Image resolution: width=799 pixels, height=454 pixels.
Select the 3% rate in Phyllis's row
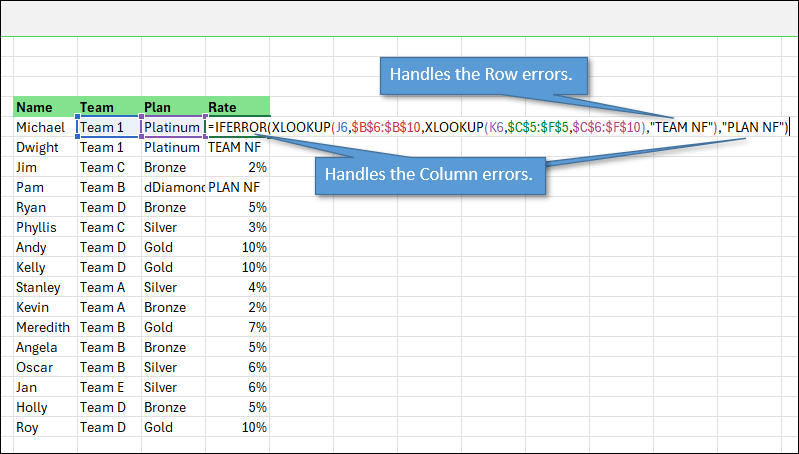pos(237,227)
